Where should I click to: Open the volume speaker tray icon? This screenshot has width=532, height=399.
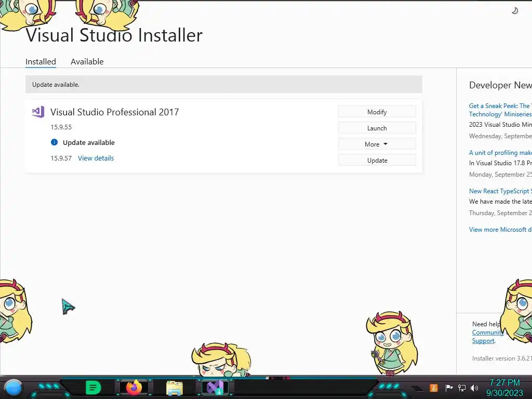[474, 388]
